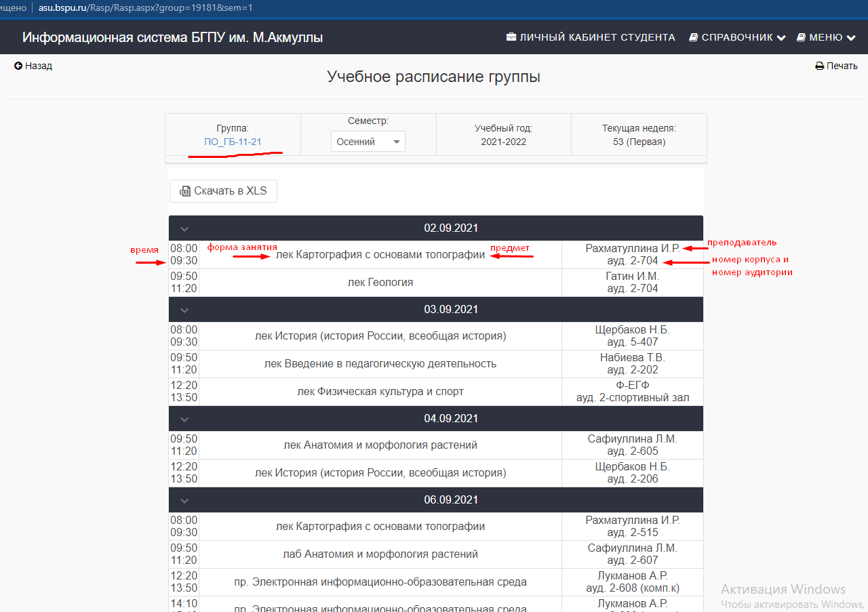Click the ПО_ГБ-11-21 group link
Screen dimensions: 868x612
click(x=233, y=142)
